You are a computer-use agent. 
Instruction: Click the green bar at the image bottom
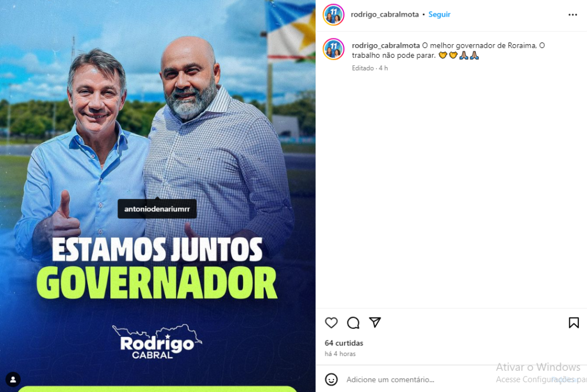pyautogui.click(x=157, y=389)
